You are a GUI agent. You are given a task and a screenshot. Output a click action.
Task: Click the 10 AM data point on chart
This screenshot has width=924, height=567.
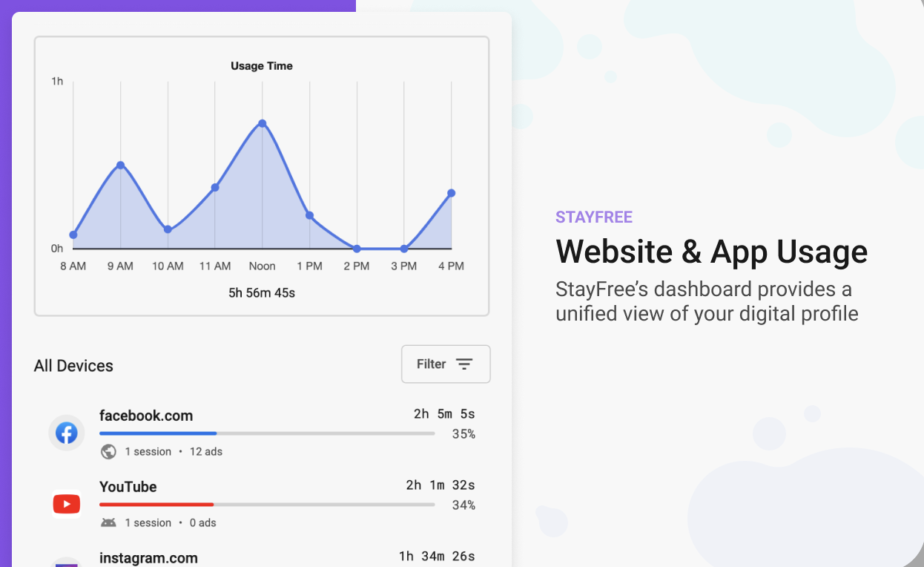pyautogui.click(x=168, y=229)
